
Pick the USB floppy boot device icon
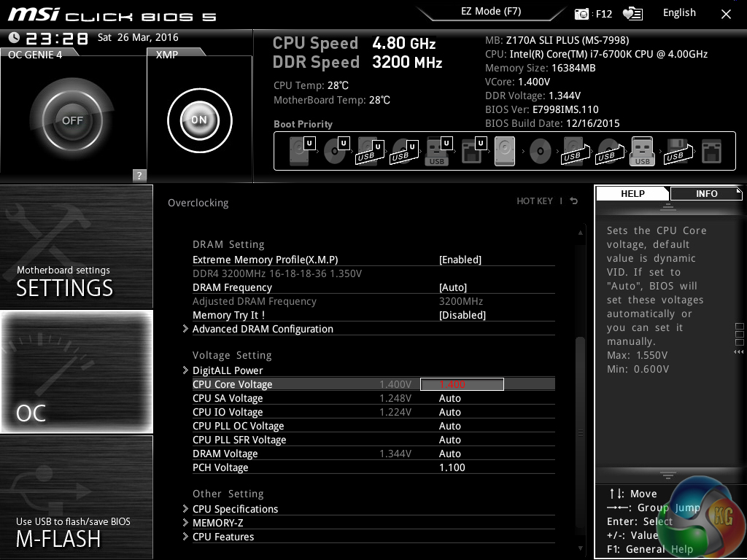coord(678,151)
